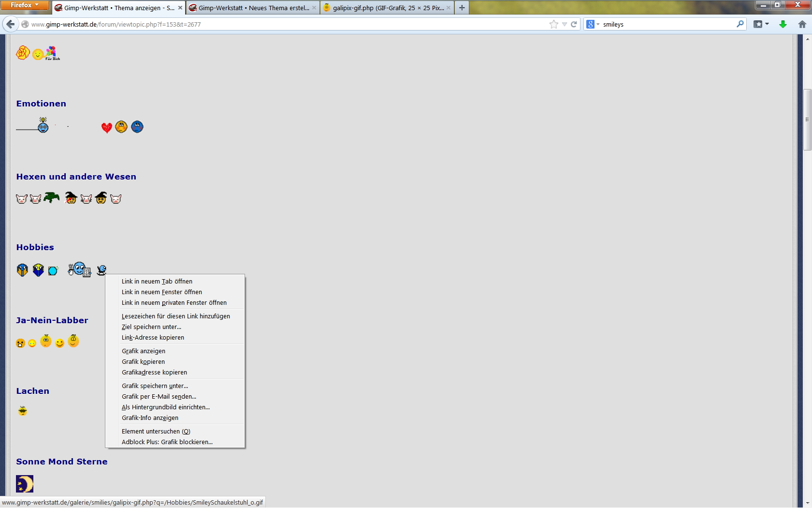Select 'Grafik speichern unter...'
This screenshot has height=508, width=812.
click(175, 386)
